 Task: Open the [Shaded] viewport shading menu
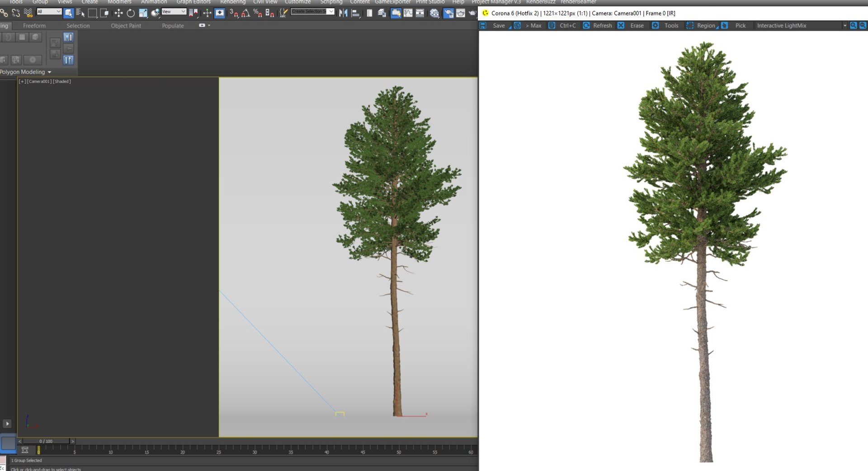(62, 81)
